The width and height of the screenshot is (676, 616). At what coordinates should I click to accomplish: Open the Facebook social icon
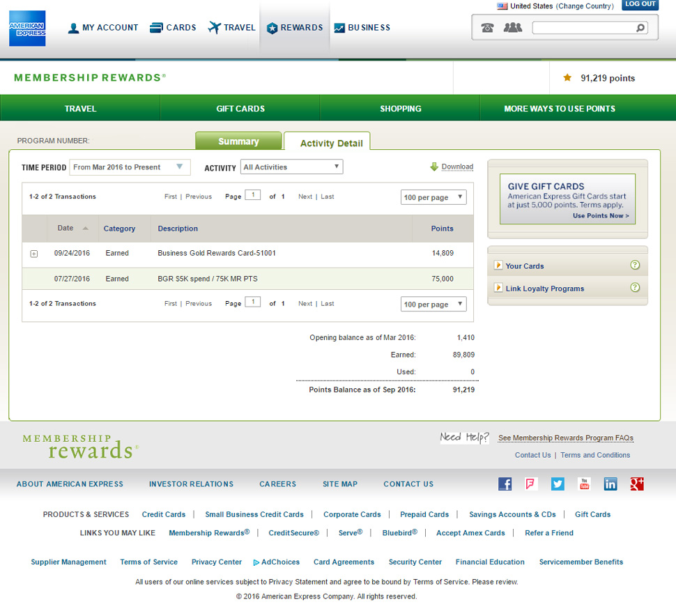click(505, 484)
